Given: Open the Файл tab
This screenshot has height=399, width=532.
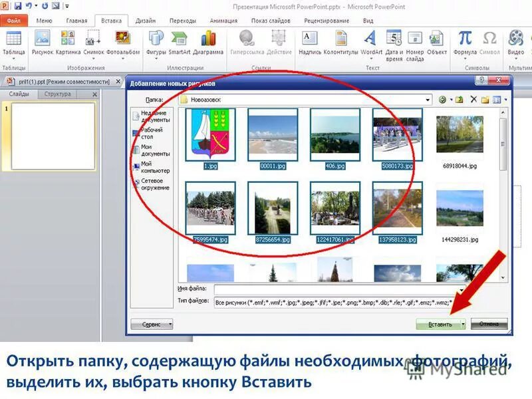Looking at the screenshot, I should [13, 21].
